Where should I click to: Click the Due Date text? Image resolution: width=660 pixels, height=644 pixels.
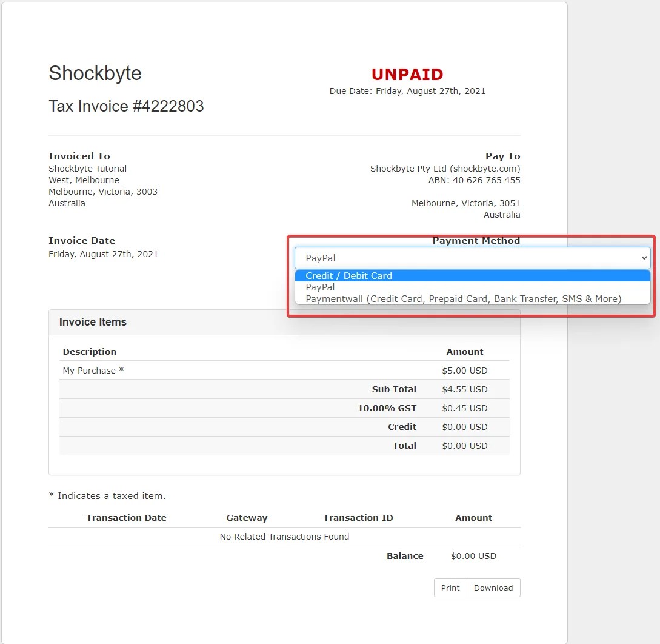(x=407, y=91)
